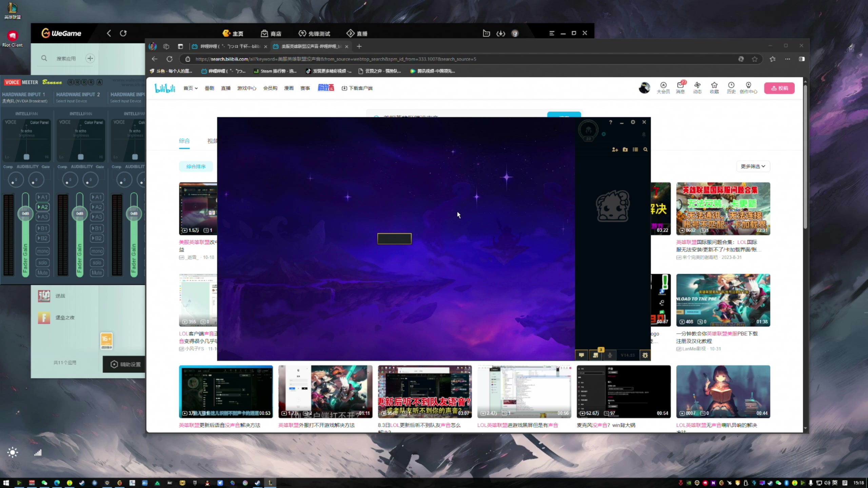Open Edge settings and more menu
Image resolution: width=868 pixels, height=488 pixels.
787,59
